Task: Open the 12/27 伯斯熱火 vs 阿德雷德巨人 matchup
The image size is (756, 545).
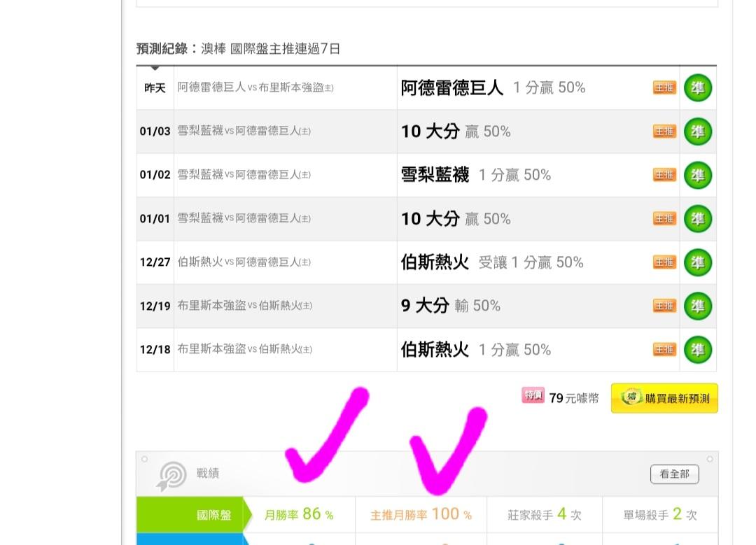Action: (x=244, y=262)
